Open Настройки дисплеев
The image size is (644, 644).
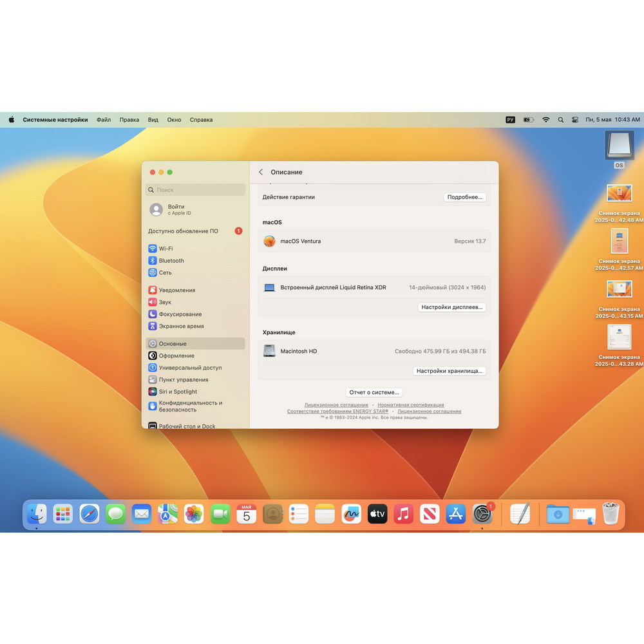click(x=452, y=307)
